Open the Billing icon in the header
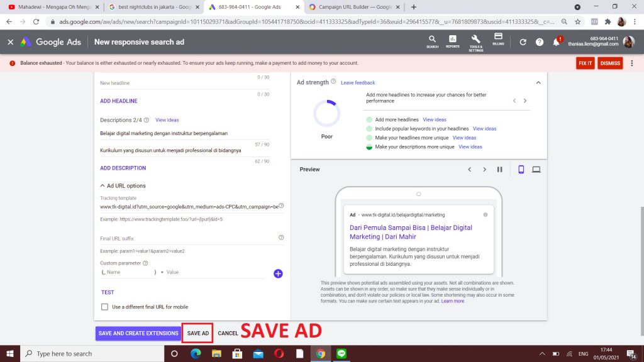 click(498, 39)
